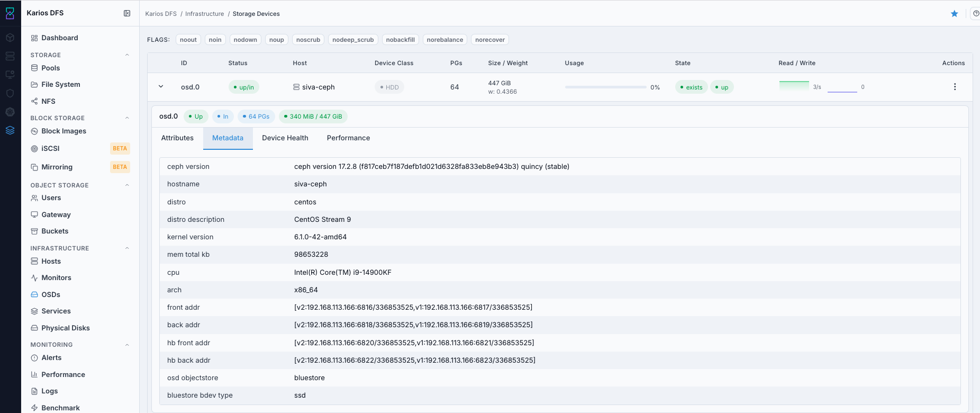Toggle the noin flag
980x413 pixels.
click(x=215, y=40)
